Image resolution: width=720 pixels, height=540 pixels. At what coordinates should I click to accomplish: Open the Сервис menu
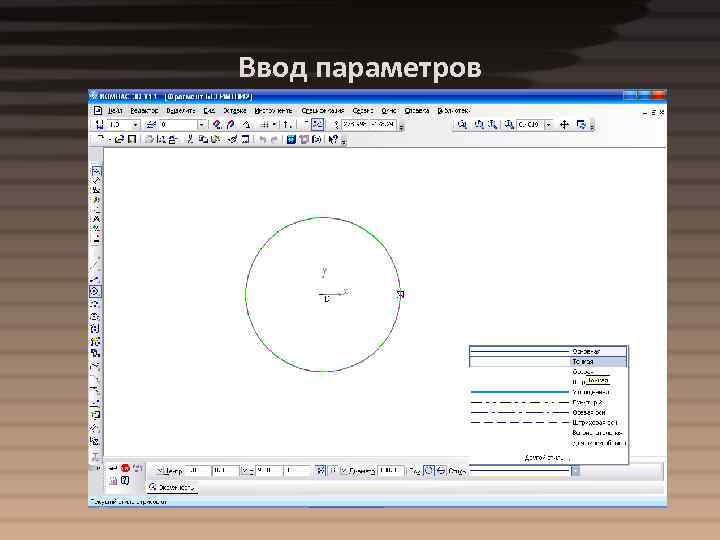pyautogui.click(x=363, y=111)
